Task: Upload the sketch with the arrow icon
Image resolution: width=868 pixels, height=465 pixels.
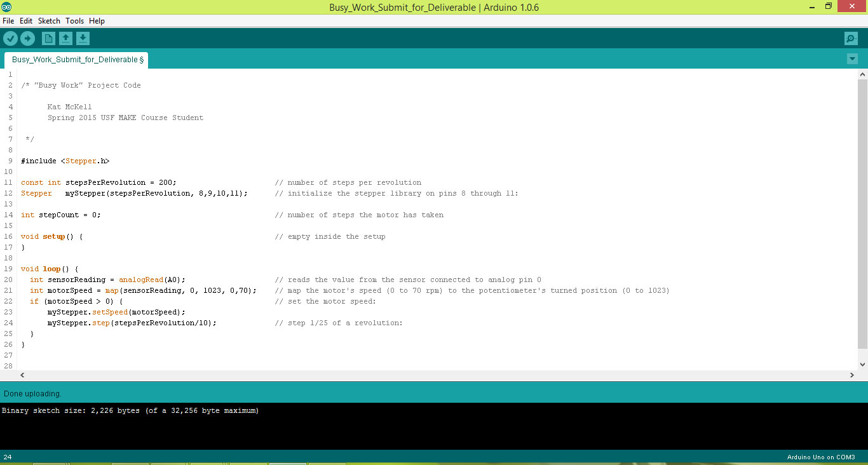Action: [27, 39]
